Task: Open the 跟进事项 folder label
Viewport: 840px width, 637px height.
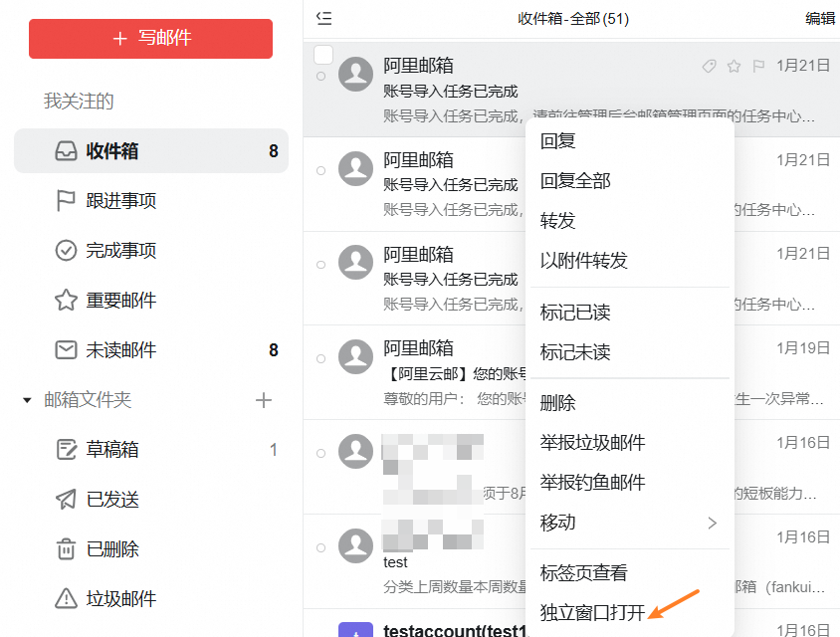Action: (121, 201)
